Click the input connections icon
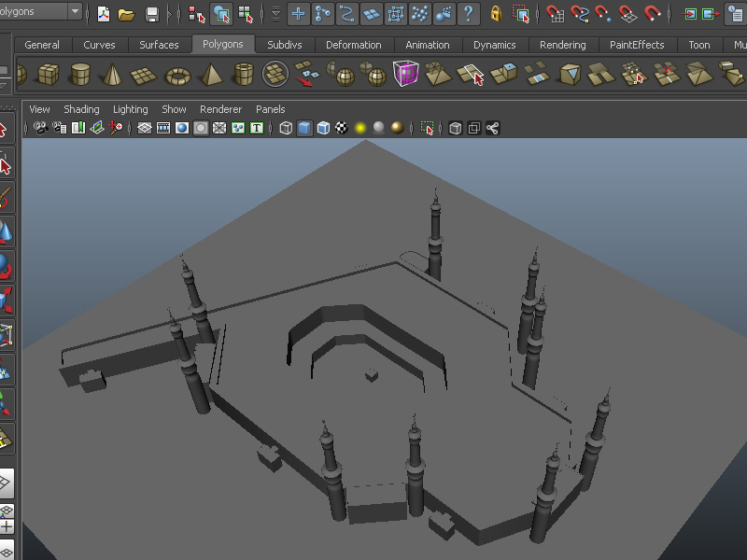 (x=689, y=14)
